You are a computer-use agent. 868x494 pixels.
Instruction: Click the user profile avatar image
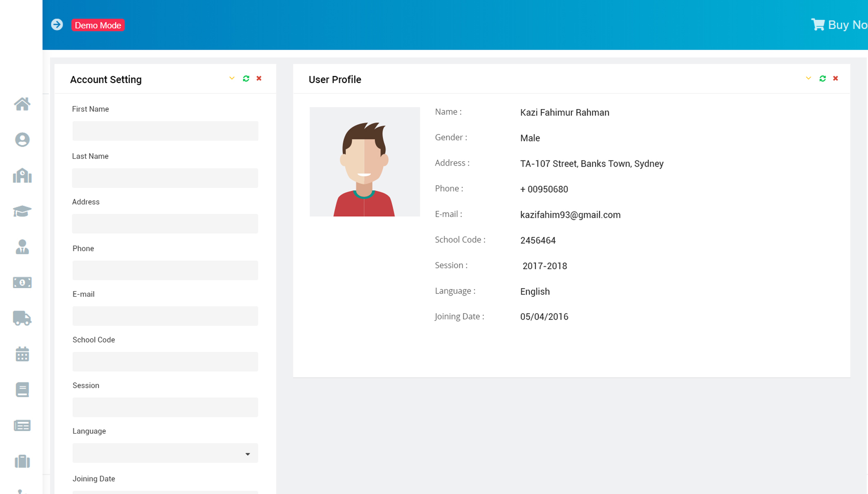point(365,162)
